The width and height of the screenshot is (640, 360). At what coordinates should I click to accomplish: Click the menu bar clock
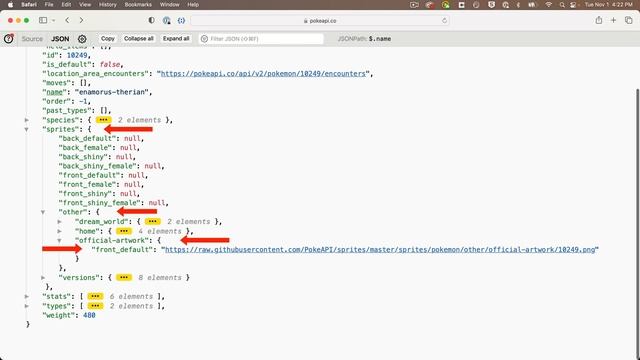pyautogui.click(x=608, y=4)
